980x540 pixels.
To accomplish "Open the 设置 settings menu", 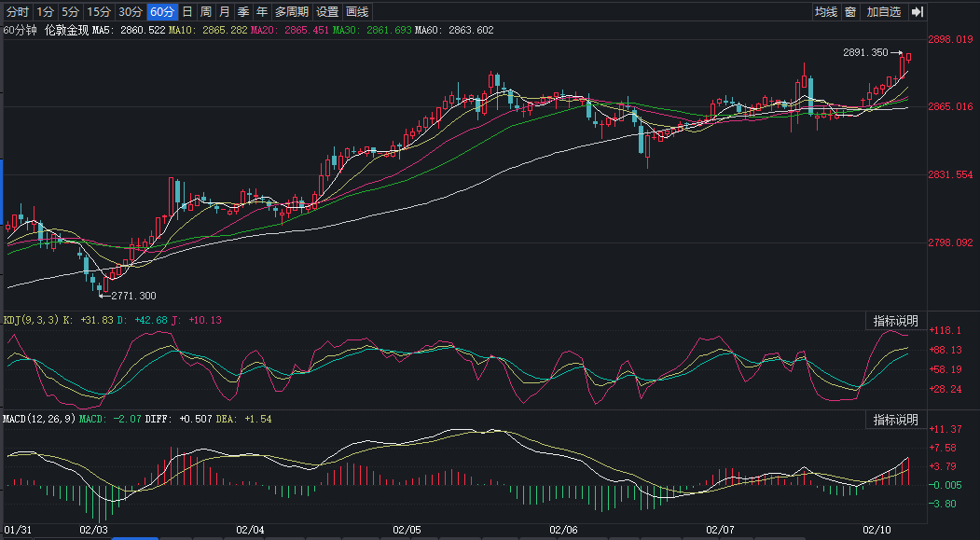I will 327,11.
